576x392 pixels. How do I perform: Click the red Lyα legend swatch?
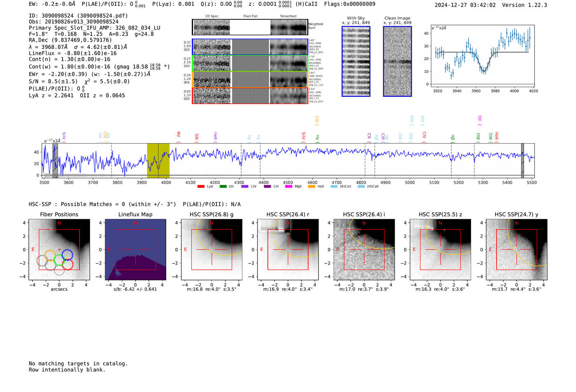click(201, 186)
